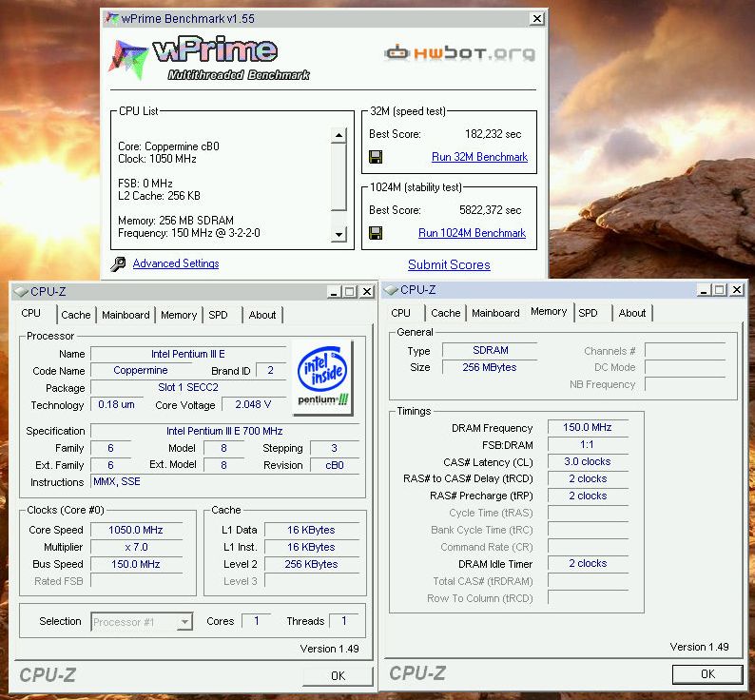The height and width of the screenshot is (700, 755).
Task: Close the right CPU-Z window
Action: [x=737, y=289]
